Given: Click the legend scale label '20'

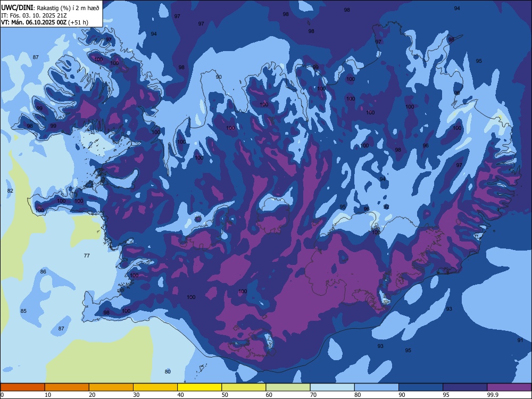Looking at the screenshot, I should click(x=92, y=395).
